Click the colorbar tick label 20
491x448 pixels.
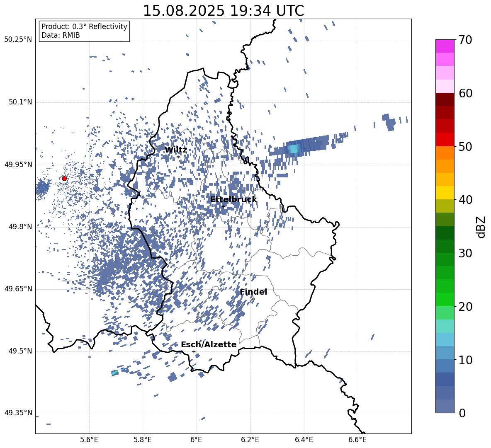click(465, 307)
